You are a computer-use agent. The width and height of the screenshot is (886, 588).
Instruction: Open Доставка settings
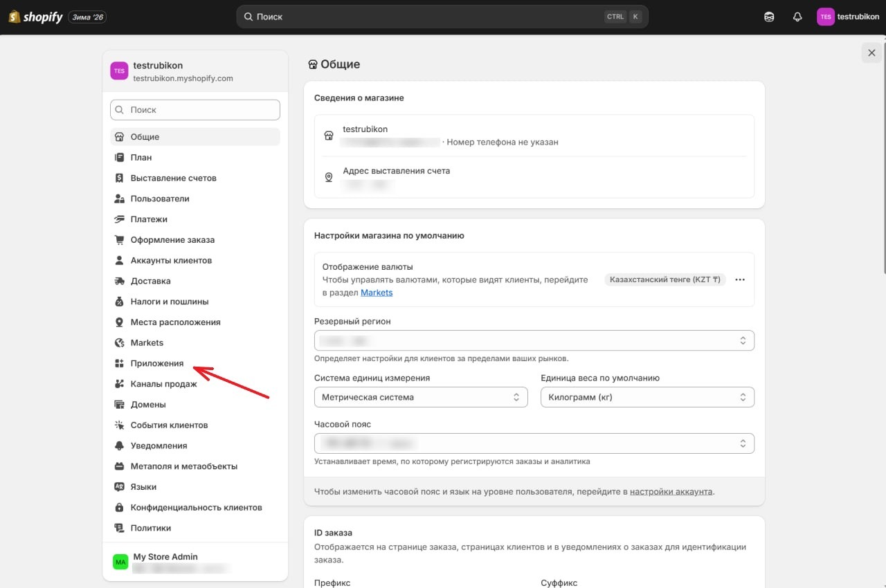click(195, 281)
